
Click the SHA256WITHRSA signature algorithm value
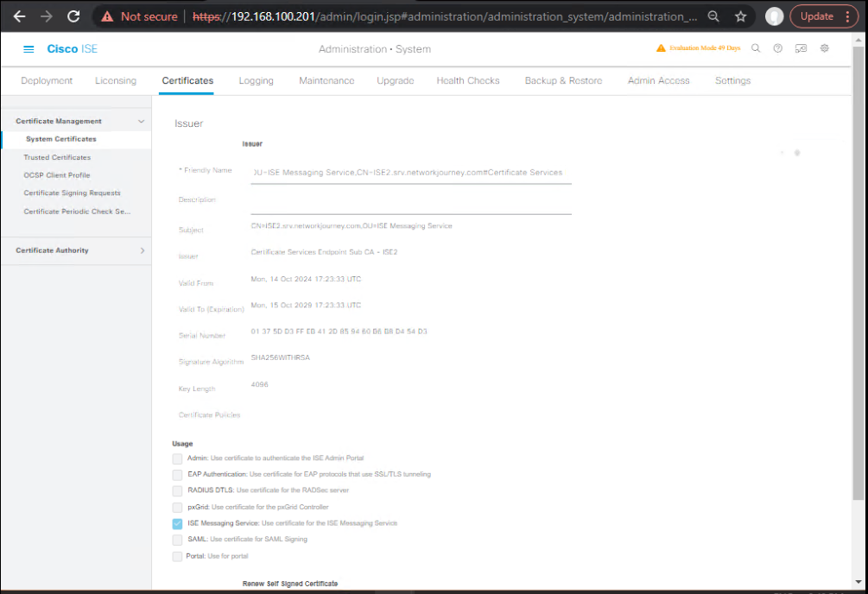click(280, 357)
